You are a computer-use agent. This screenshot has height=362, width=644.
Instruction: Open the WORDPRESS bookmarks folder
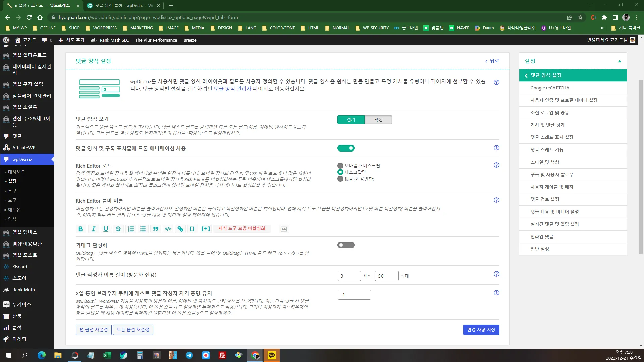[101, 28]
